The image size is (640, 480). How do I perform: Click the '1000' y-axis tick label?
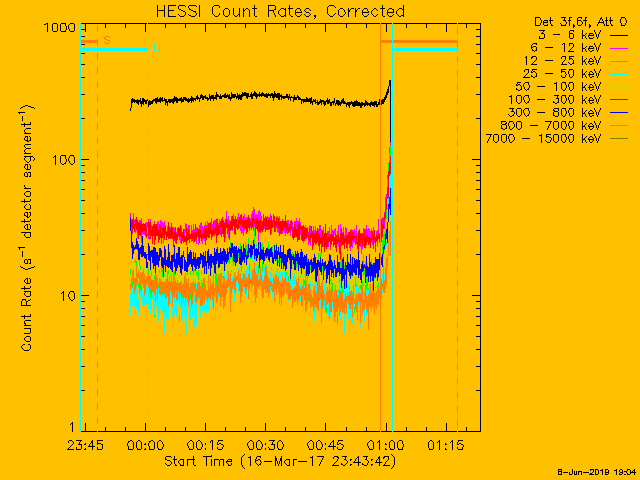point(60,28)
